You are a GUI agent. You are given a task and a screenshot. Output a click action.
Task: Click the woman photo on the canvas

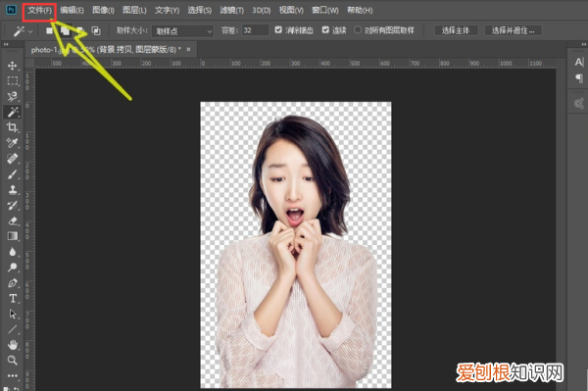point(296,245)
